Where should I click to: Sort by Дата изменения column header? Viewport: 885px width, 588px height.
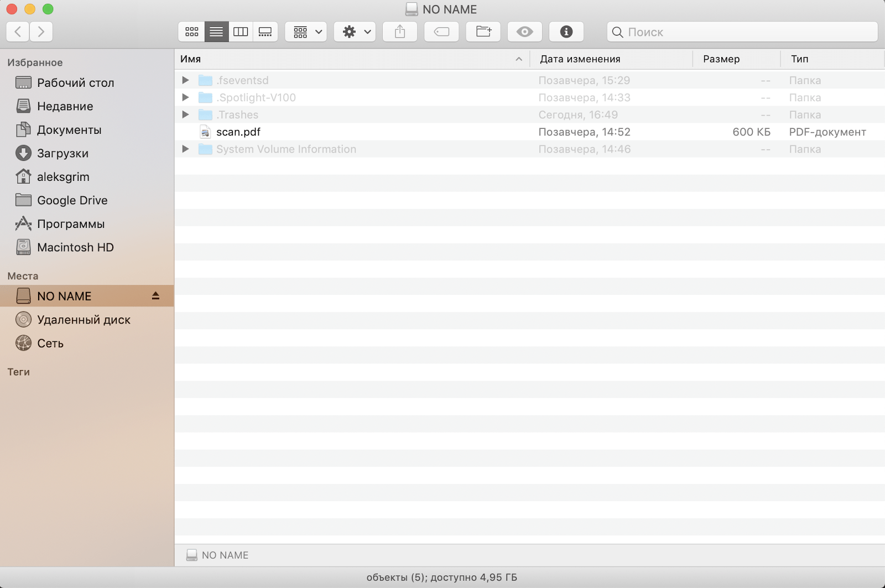(x=580, y=59)
